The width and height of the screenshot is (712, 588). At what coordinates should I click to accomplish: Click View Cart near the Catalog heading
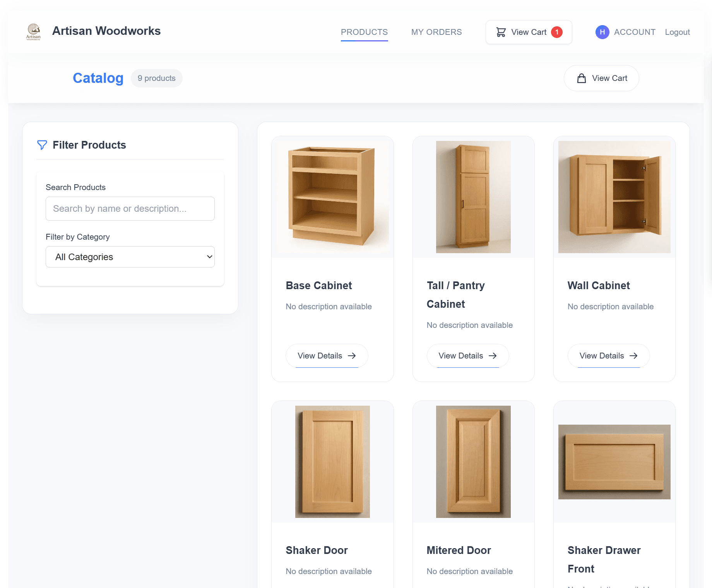(601, 78)
